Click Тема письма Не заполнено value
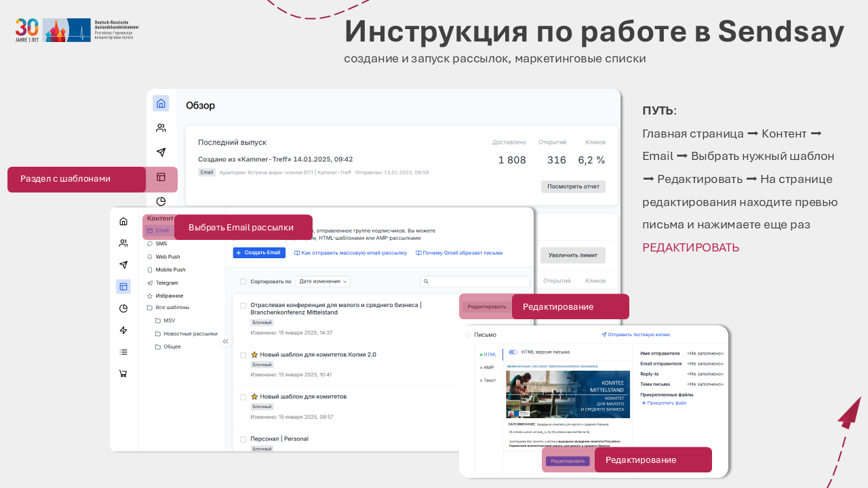 click(x=705, y=384)
